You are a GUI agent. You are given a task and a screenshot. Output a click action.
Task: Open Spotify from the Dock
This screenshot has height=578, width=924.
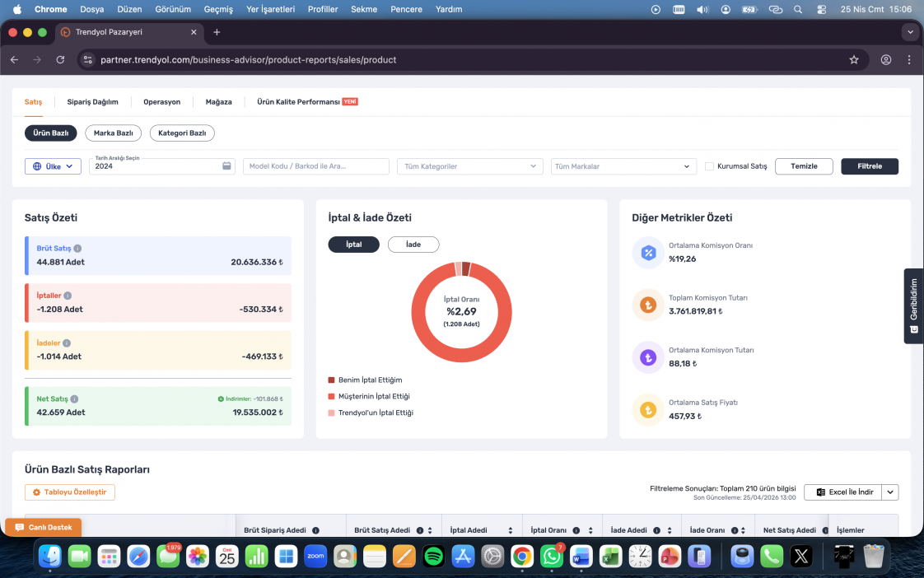pos(434,557)
